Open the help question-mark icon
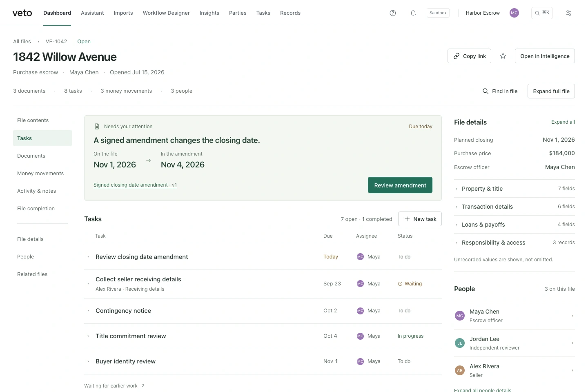This screenshot has width=588, height=392. click(393, 13)
